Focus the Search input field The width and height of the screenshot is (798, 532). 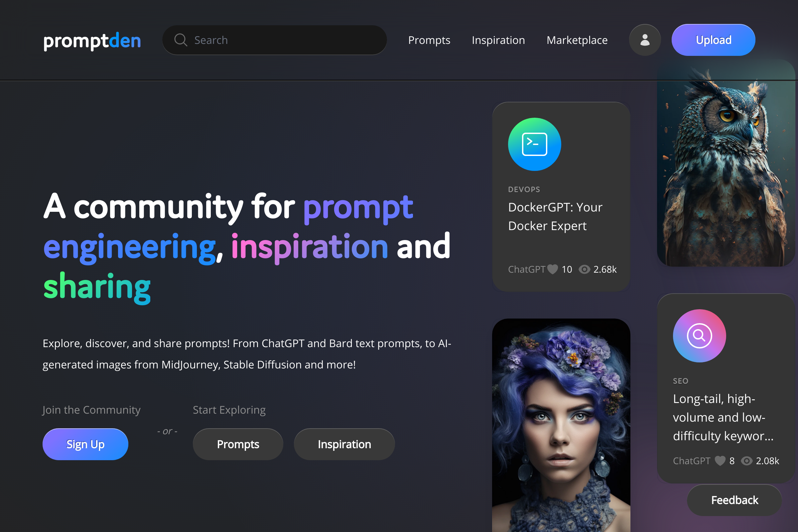275,40
